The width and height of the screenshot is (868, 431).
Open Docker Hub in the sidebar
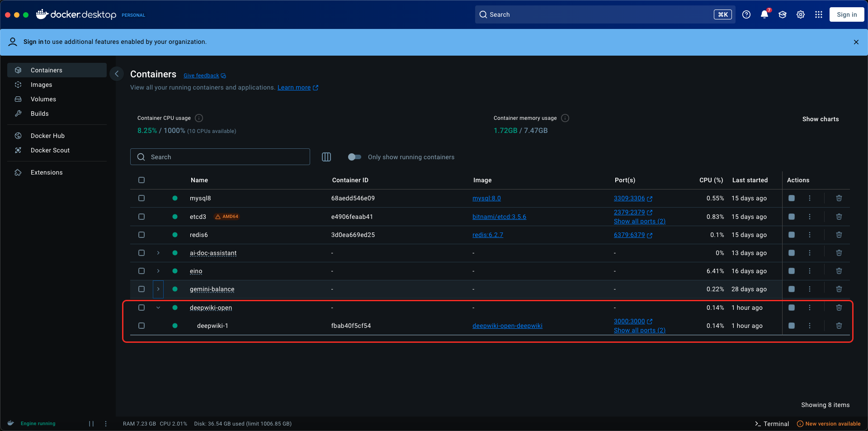click(x=57, y=136)
